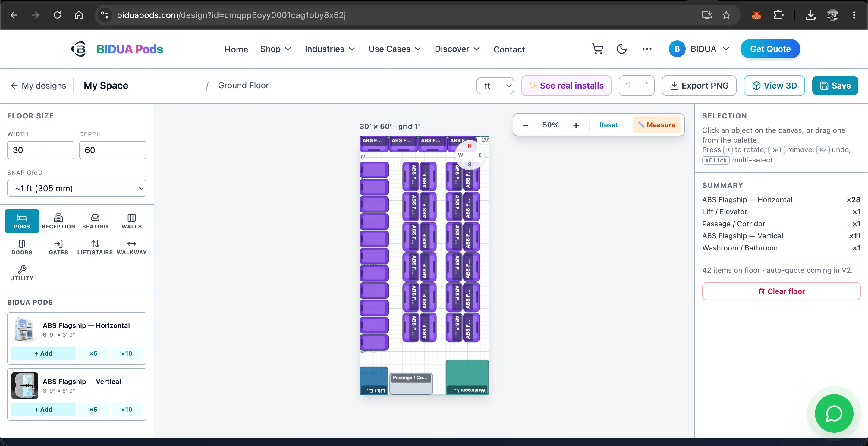Open the Doors category
The height and width of the screenshot is (446, 868).
point(22,247)
